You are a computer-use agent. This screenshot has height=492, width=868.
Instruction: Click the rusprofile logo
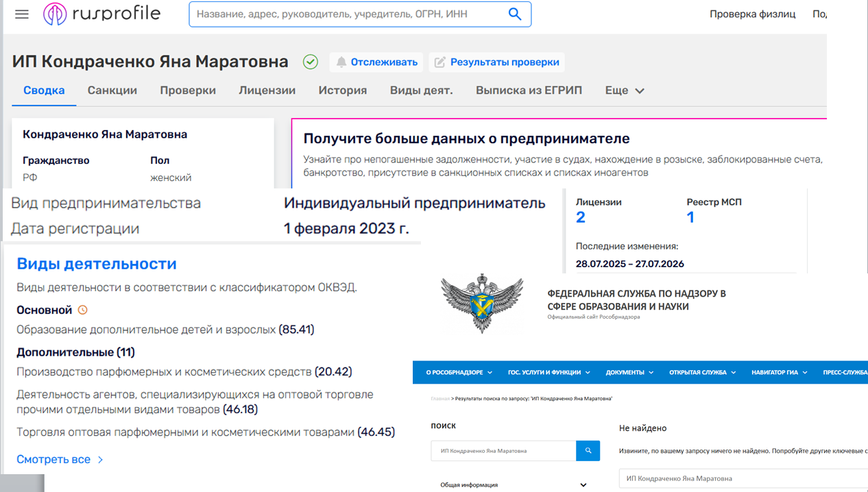coord(101,14)
